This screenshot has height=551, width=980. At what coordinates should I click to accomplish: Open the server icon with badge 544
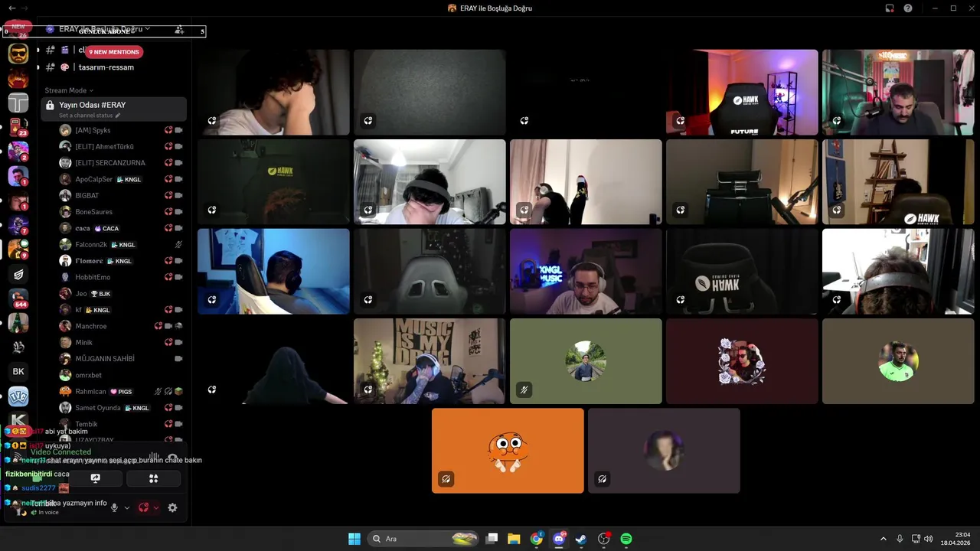pos(18,298)
